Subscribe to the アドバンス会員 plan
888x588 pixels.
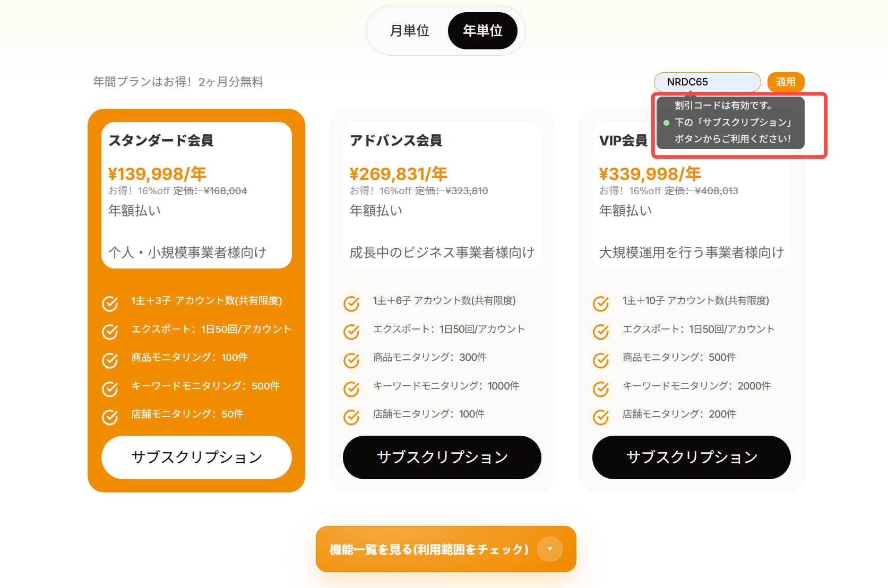point(442,457)
